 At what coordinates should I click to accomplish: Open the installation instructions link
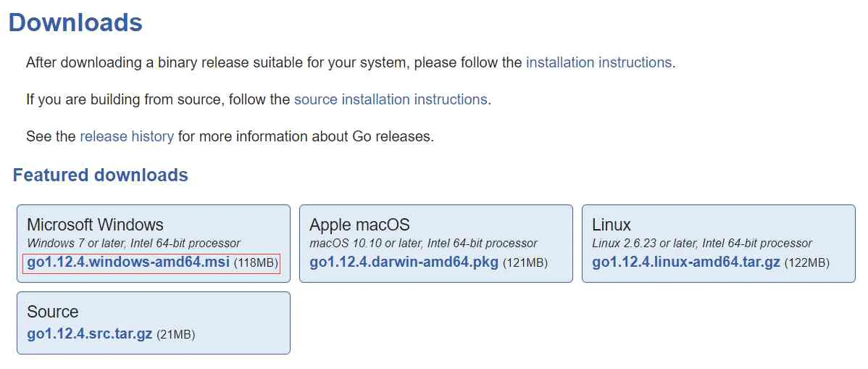coord(598,62)
